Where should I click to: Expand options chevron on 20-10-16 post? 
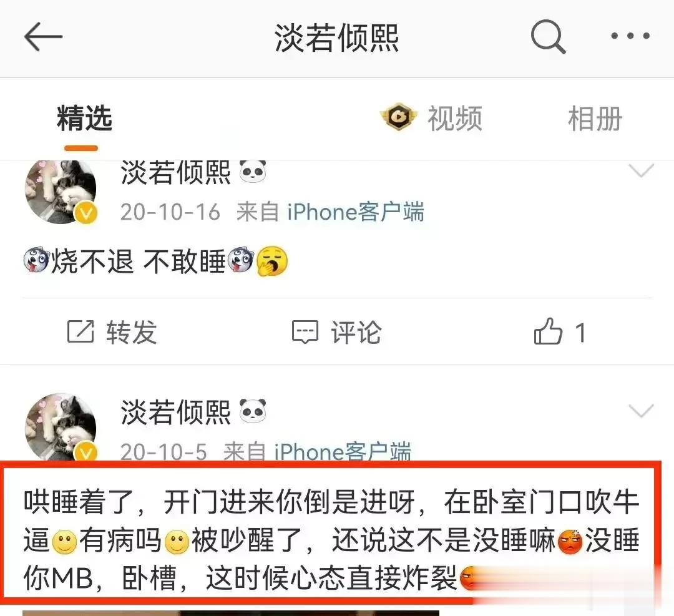(641, 170)
